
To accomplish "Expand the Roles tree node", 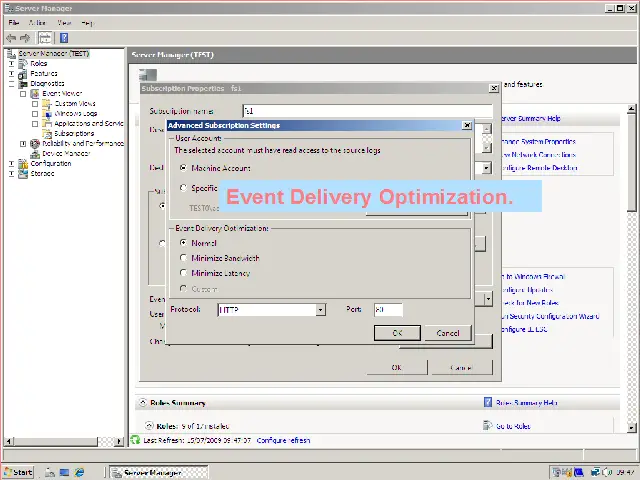I will [12, 63].
